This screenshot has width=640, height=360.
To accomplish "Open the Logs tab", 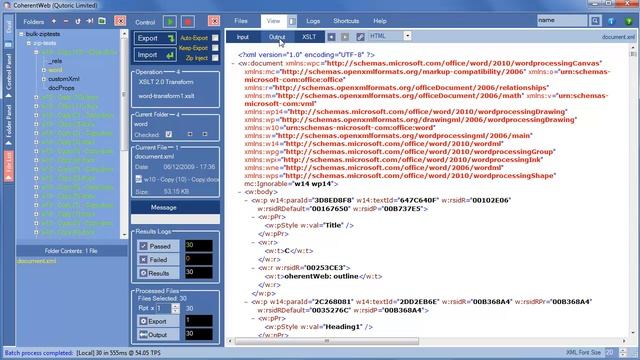I will click(x=313, y=21).
